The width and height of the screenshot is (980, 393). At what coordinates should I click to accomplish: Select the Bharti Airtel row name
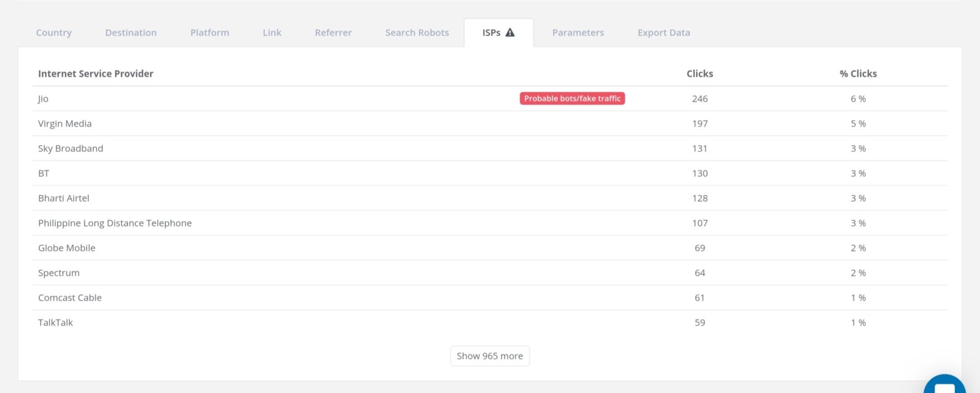[x=64, y=198]
